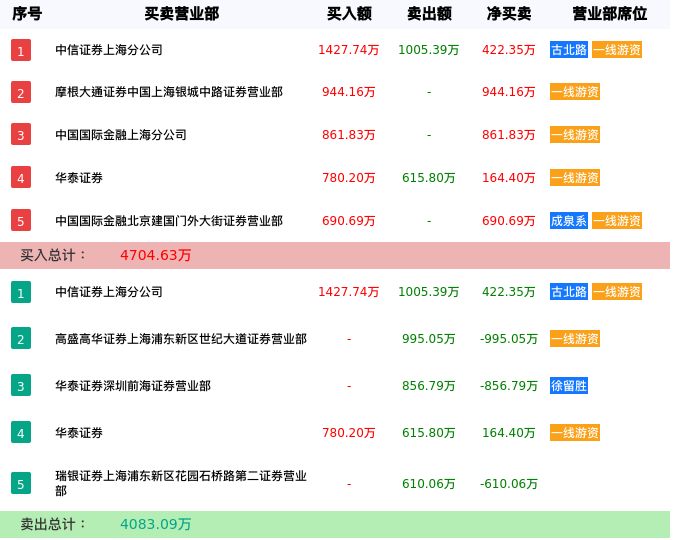676x540 pixels.
Task: Click green rank badge number 5
Action: [x=21, y=484]
